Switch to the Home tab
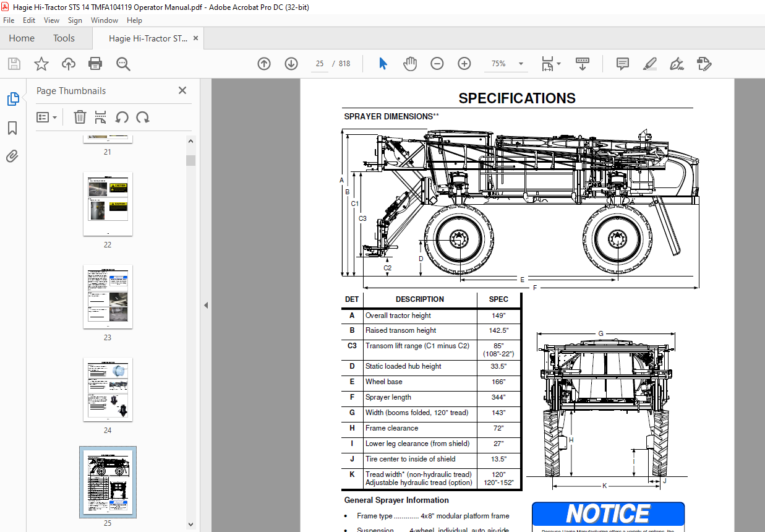Image resolution: width=765 pixels, height=532 pixels. click(x=22, y=38)
